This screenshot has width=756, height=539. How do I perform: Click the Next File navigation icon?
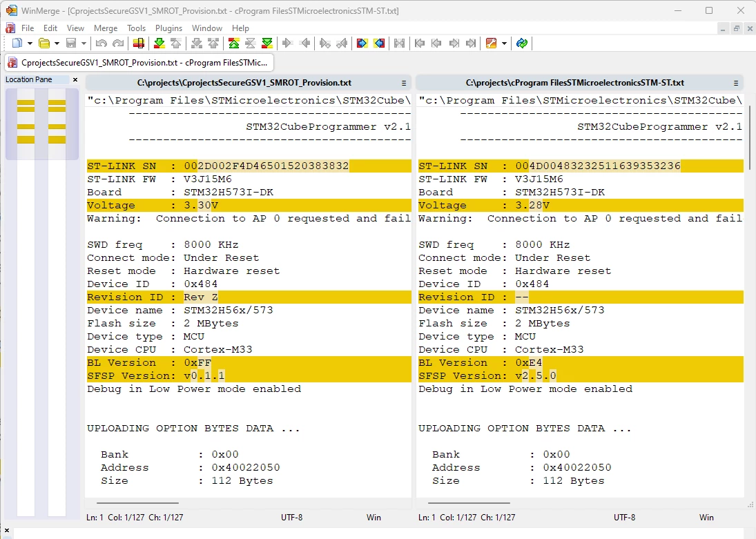454,43
